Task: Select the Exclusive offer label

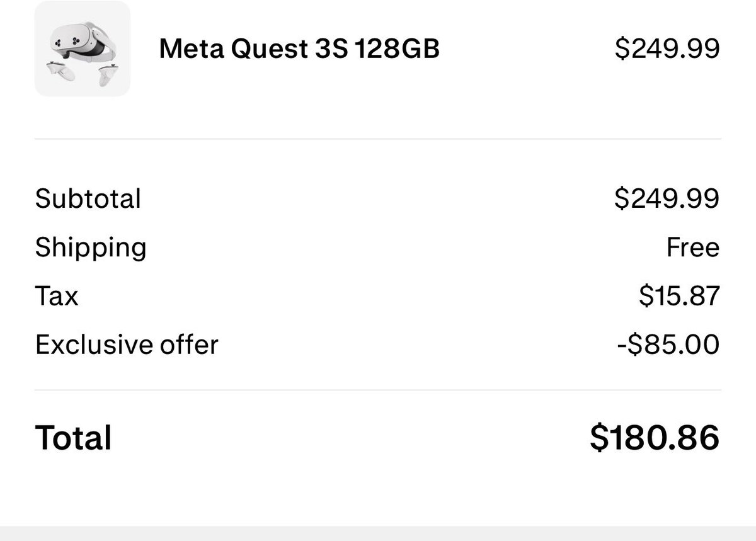Action: click(x=127, y=345)
